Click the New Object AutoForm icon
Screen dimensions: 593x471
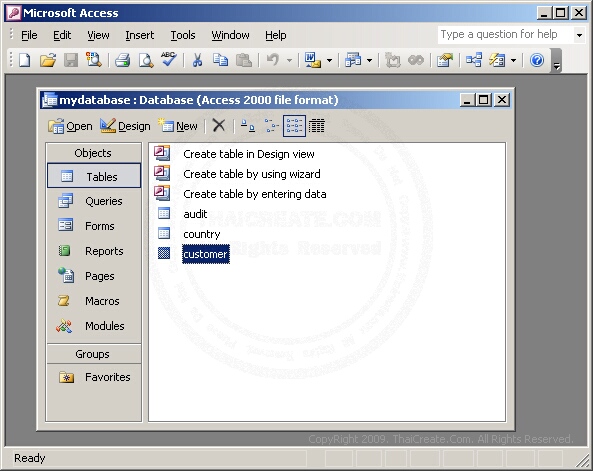click(x=497, y=60)
